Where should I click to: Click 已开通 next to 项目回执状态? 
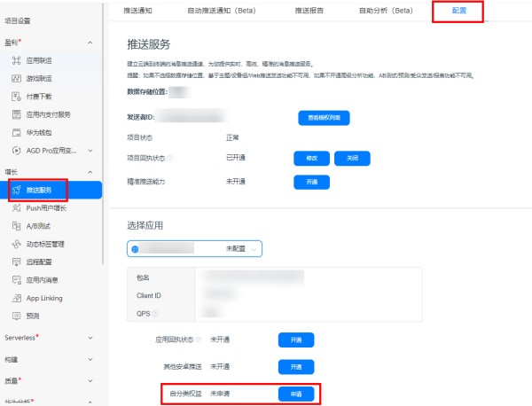pos(236,158)
